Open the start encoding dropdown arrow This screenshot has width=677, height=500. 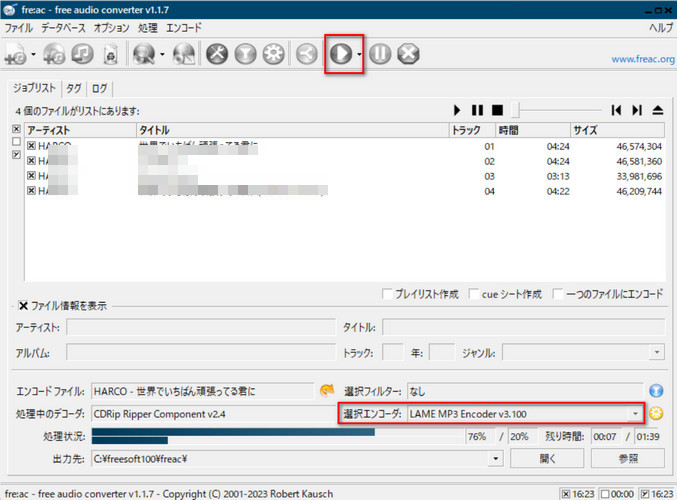coord(359,54)
